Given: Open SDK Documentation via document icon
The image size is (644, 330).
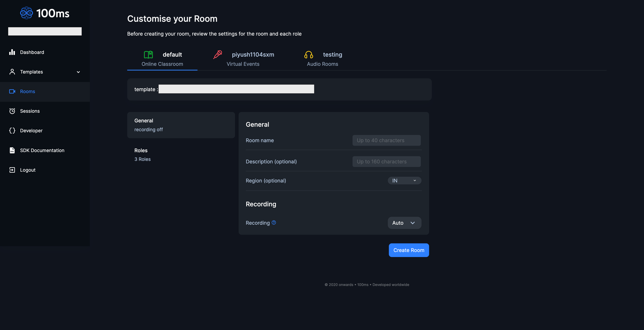Looking at the screenshot, I should coord(12,150).
